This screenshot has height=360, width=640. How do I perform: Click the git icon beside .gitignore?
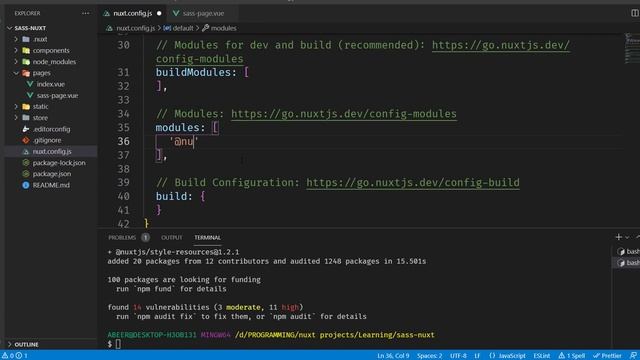pos(26,140)
